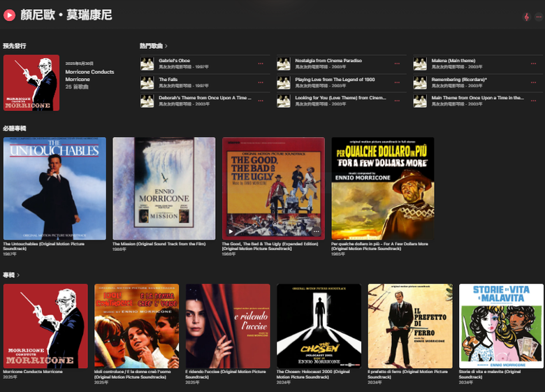Play Nostalgia from Cinema Paradiso

tap(328, 61)
